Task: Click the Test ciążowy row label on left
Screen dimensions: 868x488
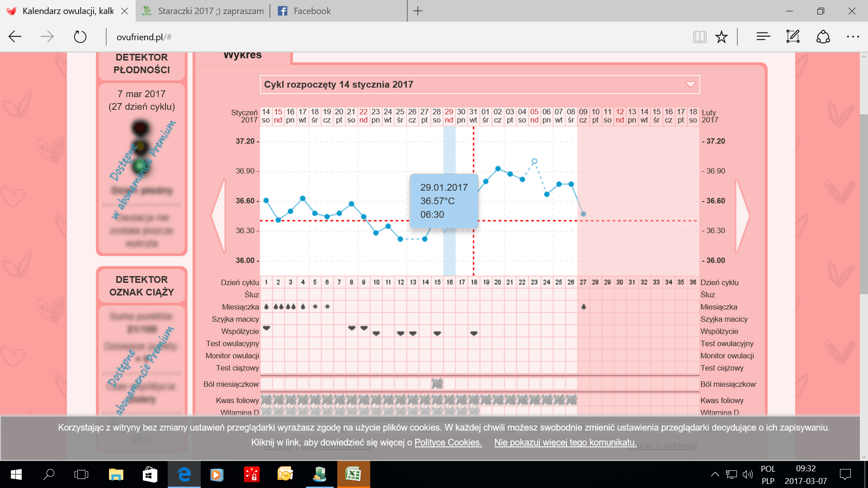Action: (x=237, y=368)
